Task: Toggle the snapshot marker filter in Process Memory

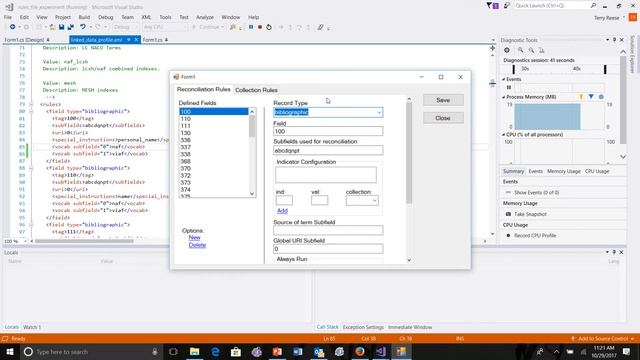Action: coord(591,97)
